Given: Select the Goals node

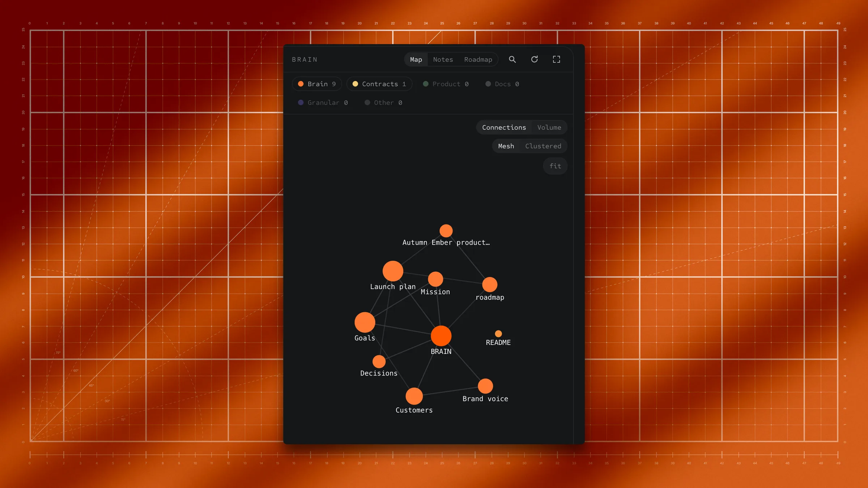Looking at the screenshot, I should 365,322.
